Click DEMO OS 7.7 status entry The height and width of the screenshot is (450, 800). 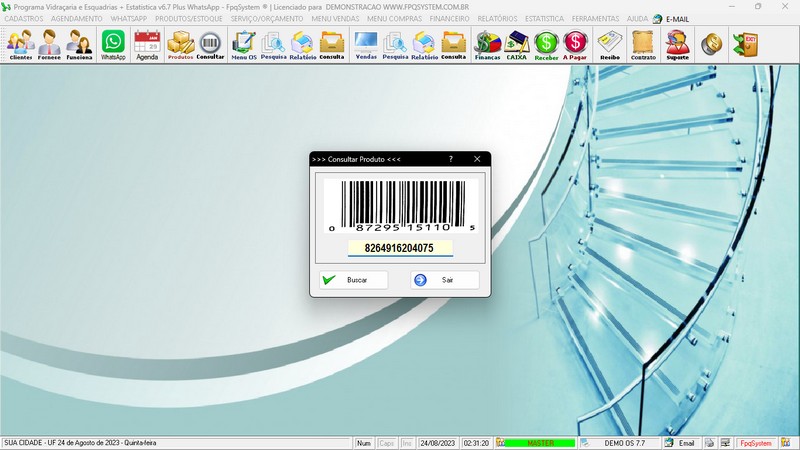click(624, 443)
